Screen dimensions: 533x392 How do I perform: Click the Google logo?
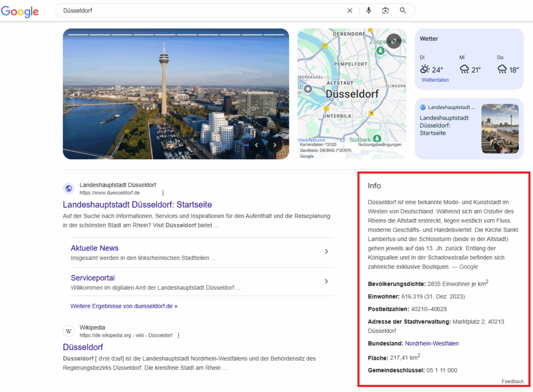pyautogui.click(x=20, y=11)
